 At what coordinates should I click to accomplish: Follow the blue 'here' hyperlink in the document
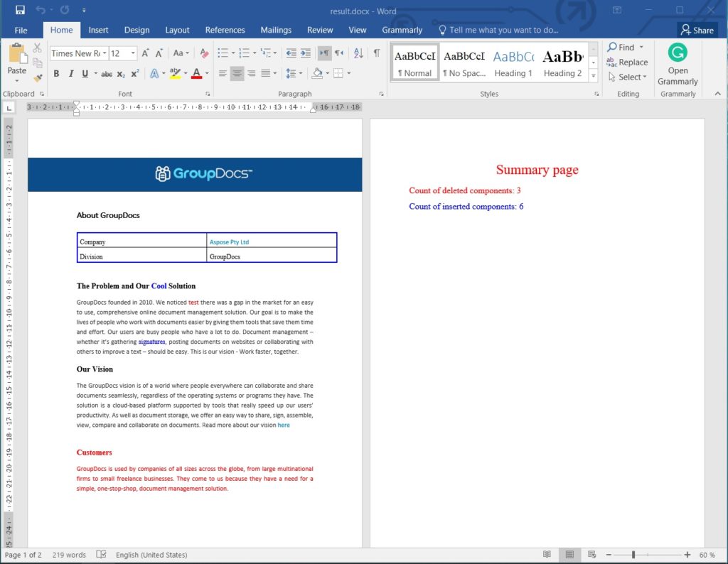284,425
